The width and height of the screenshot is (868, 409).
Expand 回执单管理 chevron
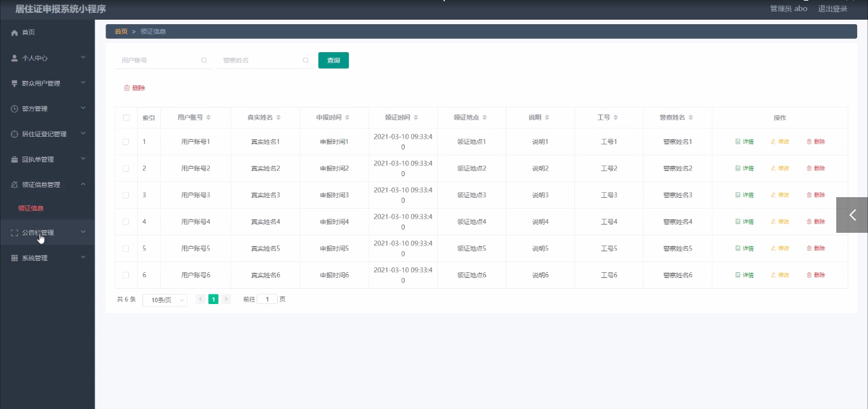click(83, 159)
